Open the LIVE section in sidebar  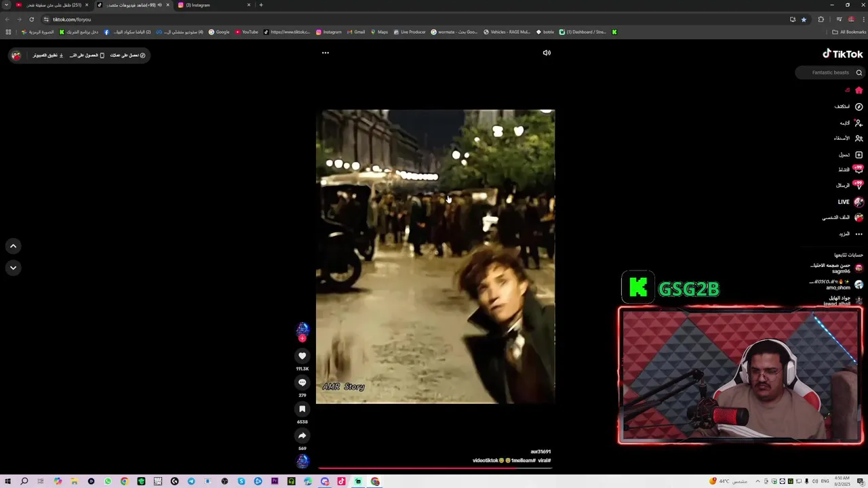tap(851, 202)
